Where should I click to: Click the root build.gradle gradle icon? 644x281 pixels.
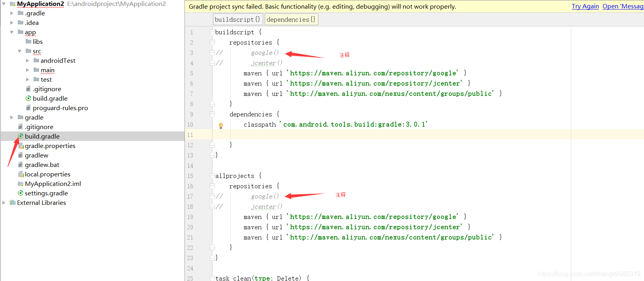point(21,136)
